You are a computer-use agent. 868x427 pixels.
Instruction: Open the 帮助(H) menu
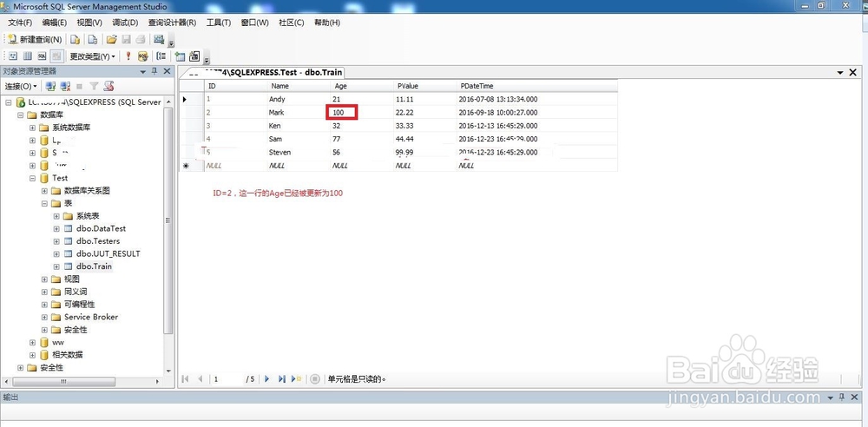(327, 23)
